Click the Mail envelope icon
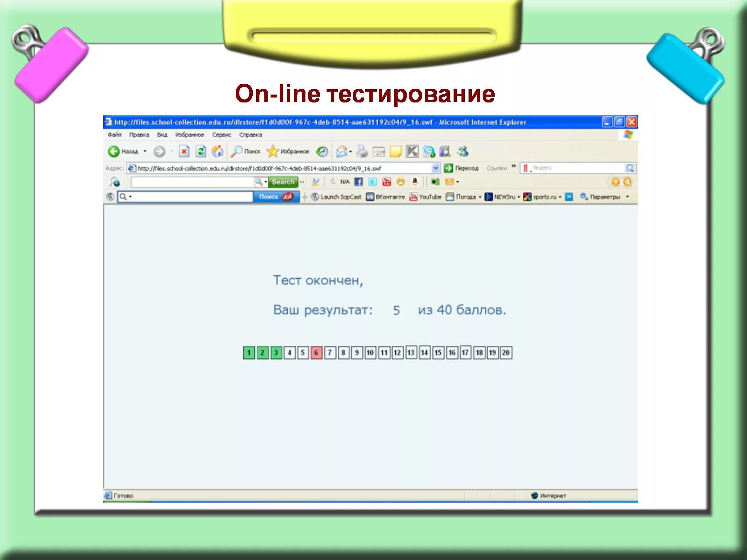747x560 pixels. pyautogui.click(x=342, y=151)
